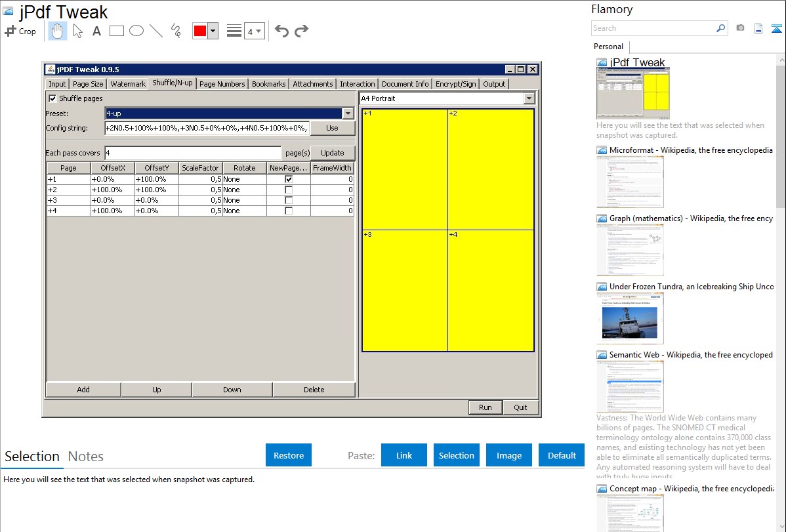Click the camera snapshot icon
Viewport: 786px width, 532px height.
[x=740, y=28]
